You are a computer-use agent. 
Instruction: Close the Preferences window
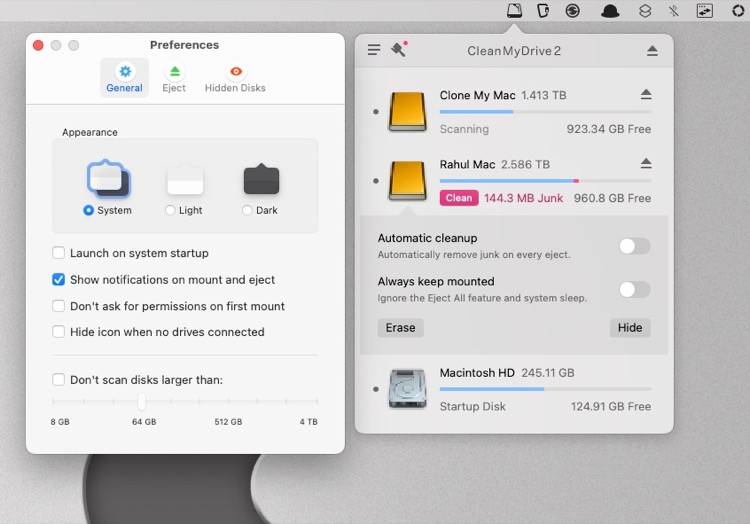pos(38,45)
